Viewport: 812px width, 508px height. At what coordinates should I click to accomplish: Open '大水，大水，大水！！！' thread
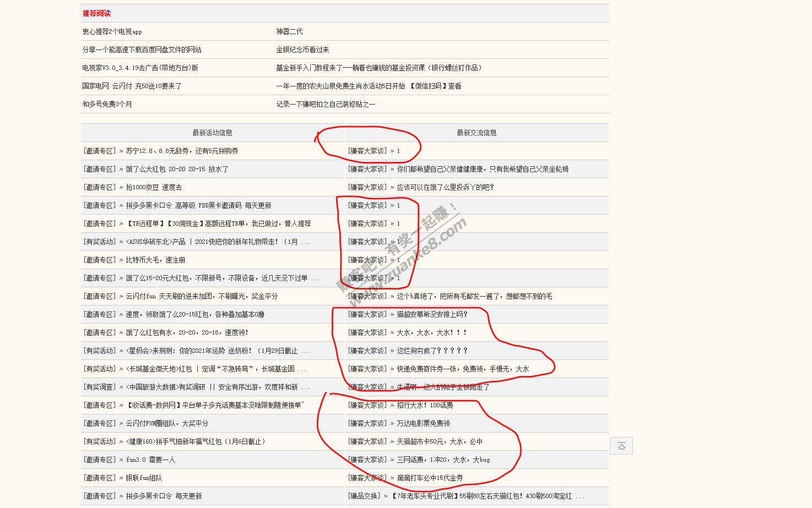point(432,332)
